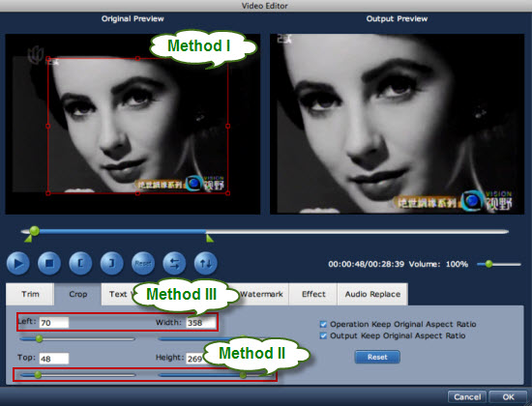Click the Original Preview heading
Viewport: 532px width, 406px height.
(x=133, y=18)
